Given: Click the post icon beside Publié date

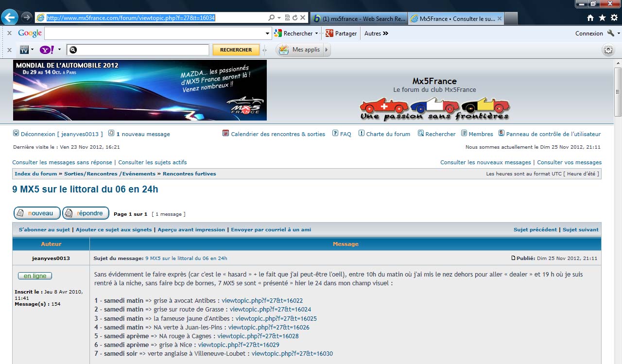Looking at the screenshot, I should point(514,258).
